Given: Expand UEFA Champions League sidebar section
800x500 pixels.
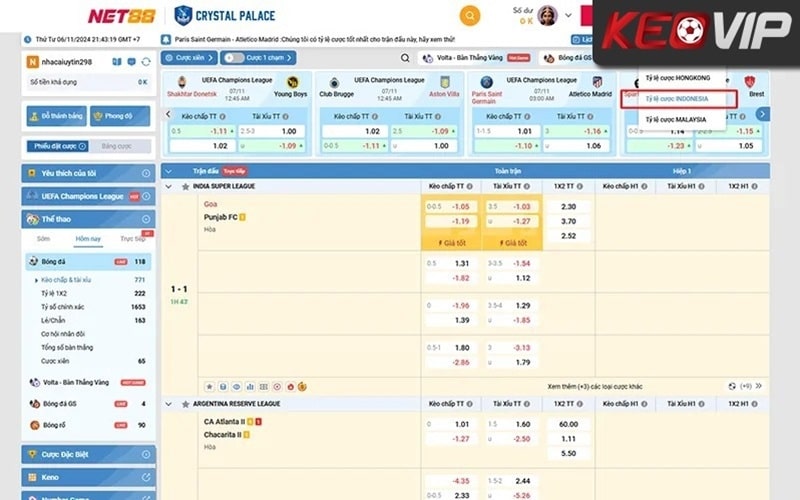Looking at the screenshot, I should pyautogui.click(x=88, y=196).
